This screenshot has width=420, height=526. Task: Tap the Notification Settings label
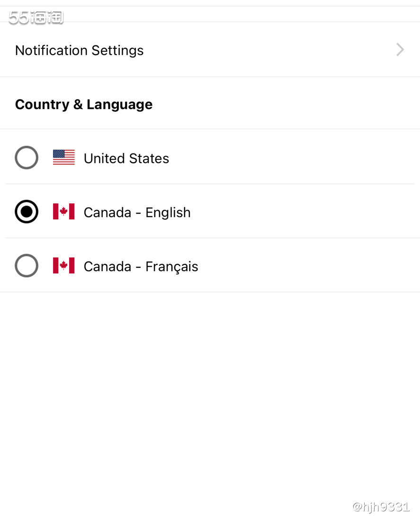80,50
